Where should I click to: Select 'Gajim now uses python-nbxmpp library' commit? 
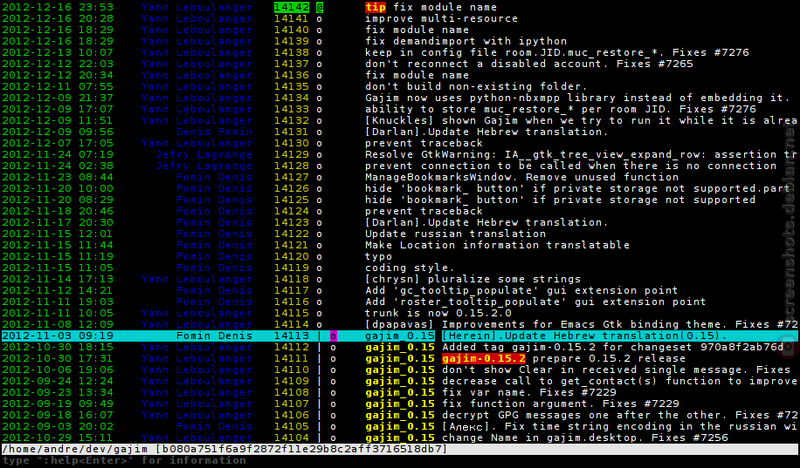tap(578, 97)
